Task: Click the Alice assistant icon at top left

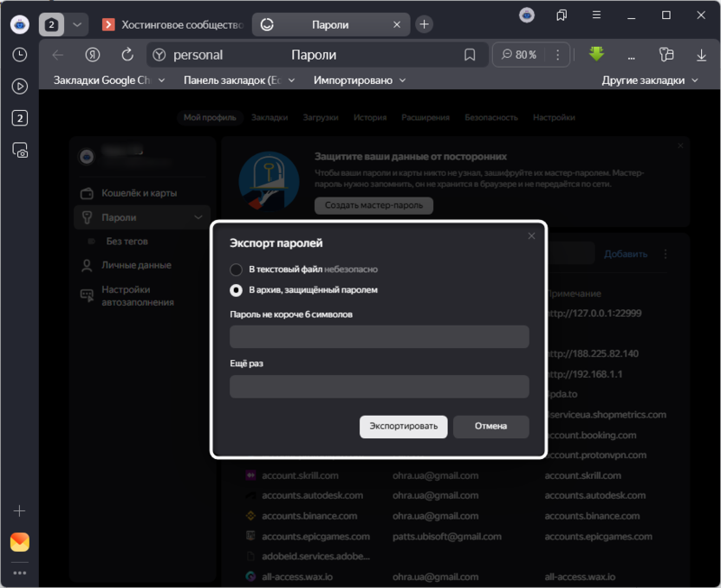Action: point(19,24)
